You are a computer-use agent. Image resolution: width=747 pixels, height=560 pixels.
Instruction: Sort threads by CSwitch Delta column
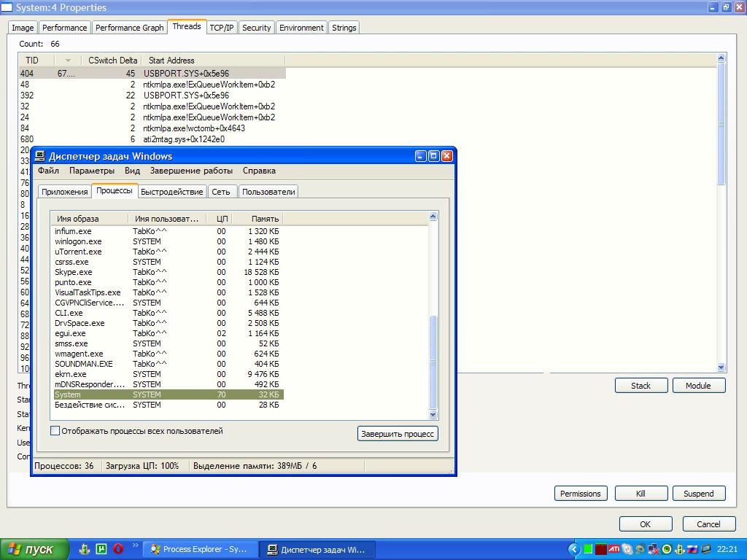tap(111, 61)
